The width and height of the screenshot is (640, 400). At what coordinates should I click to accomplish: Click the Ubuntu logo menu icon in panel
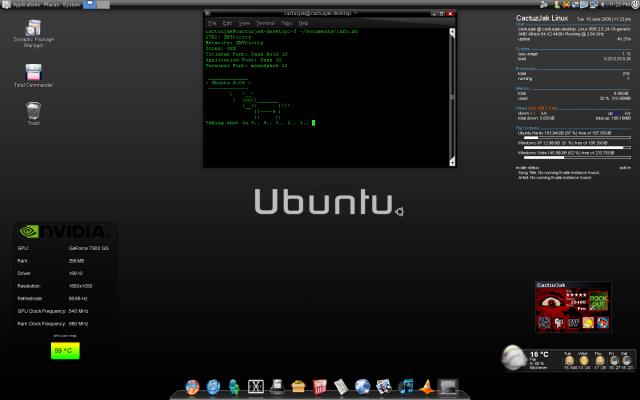tap(6, 4)
